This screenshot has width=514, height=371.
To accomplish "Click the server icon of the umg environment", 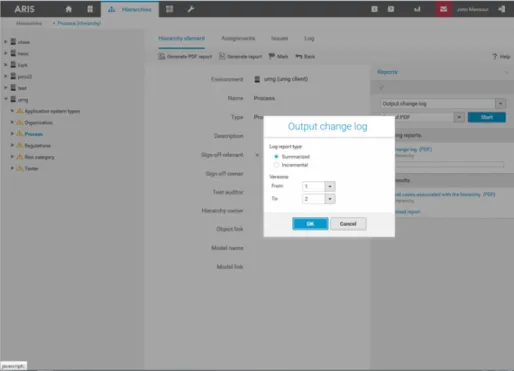I will tap(13, 99).
